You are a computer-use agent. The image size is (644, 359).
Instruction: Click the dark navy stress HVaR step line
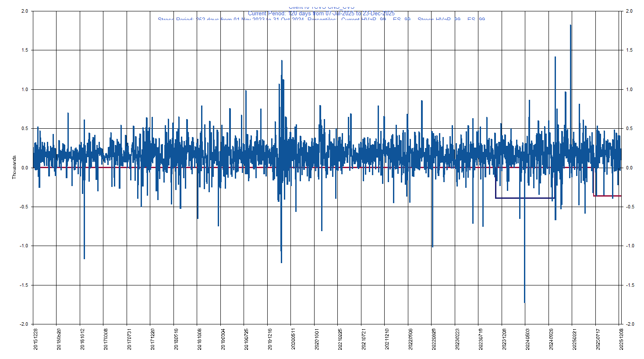(x=524, y=198)
